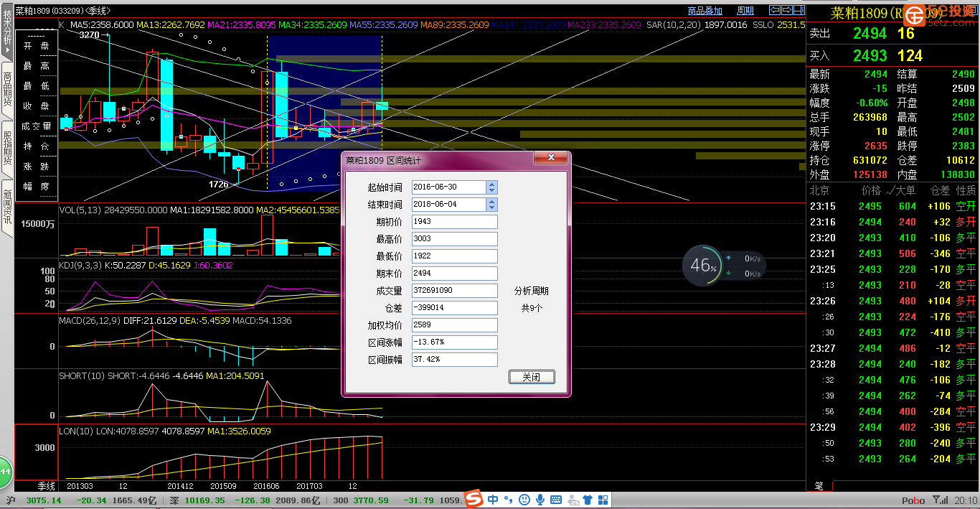980x509 pixels.
Task: Click the 区间涨幅 field showing -13.67%
Action: (454, 342)
